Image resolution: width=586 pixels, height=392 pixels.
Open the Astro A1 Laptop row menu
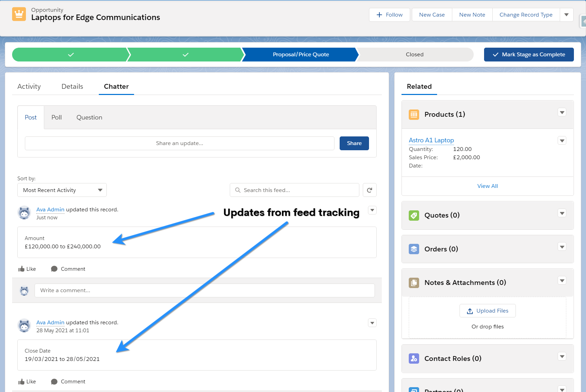[562, 141]
